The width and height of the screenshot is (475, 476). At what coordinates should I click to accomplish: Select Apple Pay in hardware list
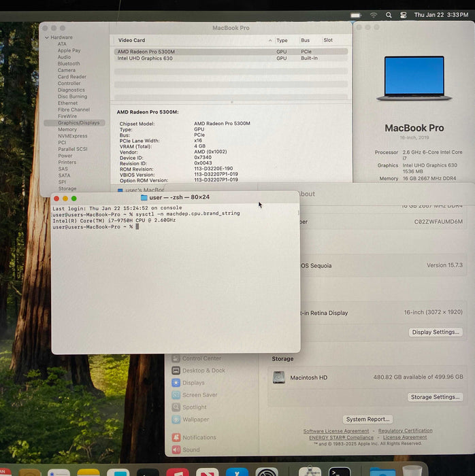tap(69, 50)
